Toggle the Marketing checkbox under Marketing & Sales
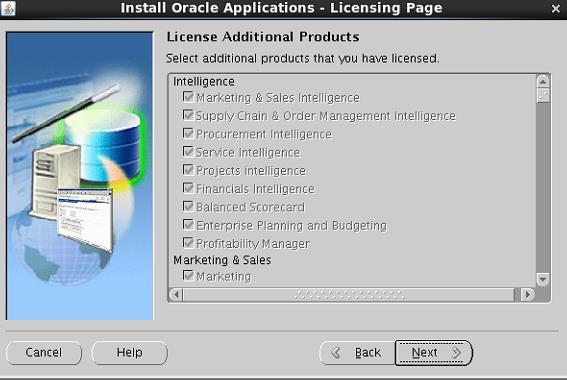567x380 pixels. 188,276
